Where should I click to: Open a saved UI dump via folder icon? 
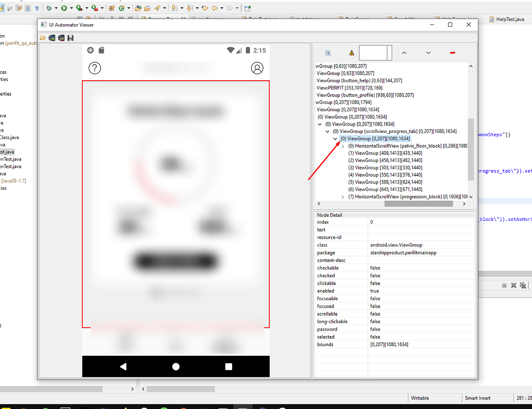click(43, 38)
